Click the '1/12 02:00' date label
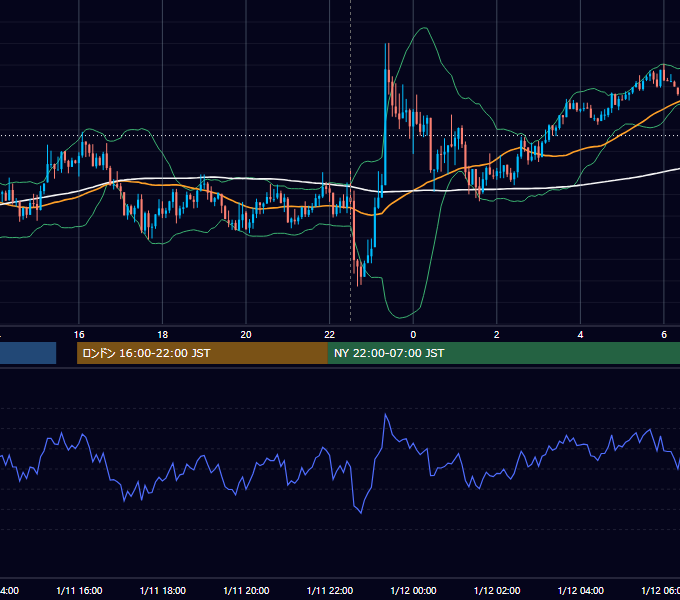Viewport: 680px width, 600px height. [497, 590]
